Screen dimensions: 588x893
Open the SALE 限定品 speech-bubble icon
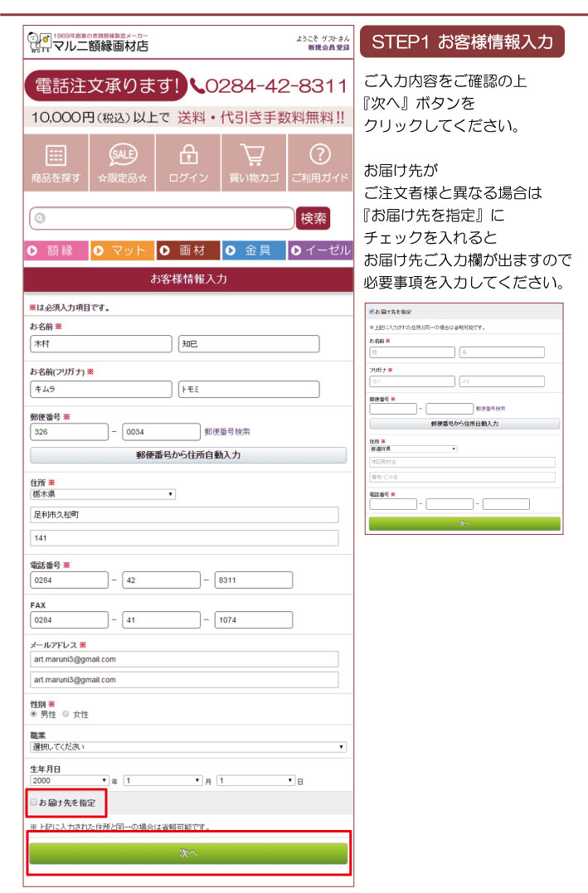pyautogui.click(x=123, y=155)
